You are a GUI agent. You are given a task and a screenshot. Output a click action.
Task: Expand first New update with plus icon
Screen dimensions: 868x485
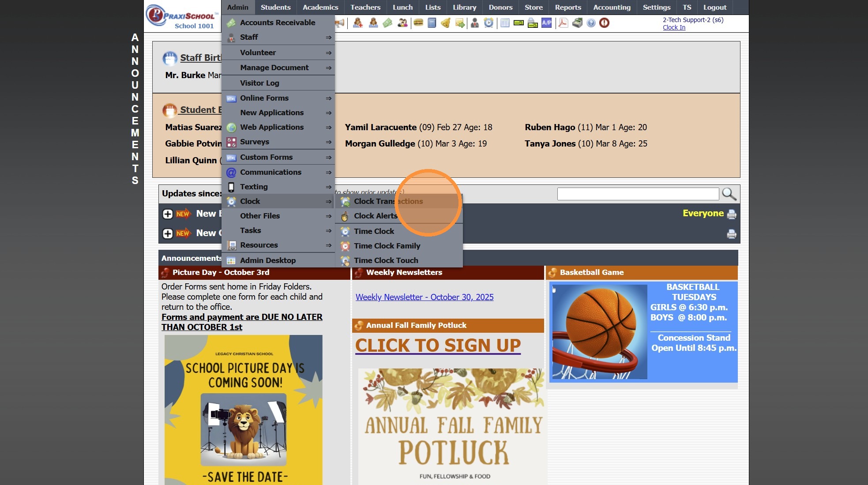coord(168,214)
